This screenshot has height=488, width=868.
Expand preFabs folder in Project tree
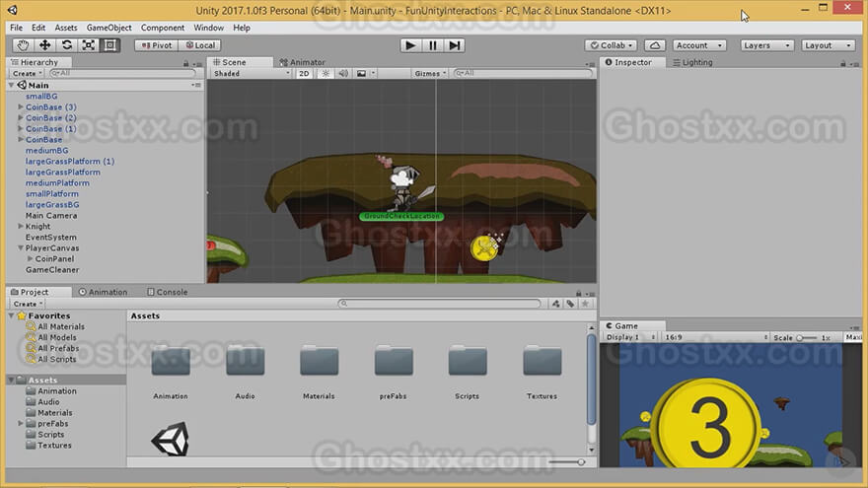click(21, 423)
